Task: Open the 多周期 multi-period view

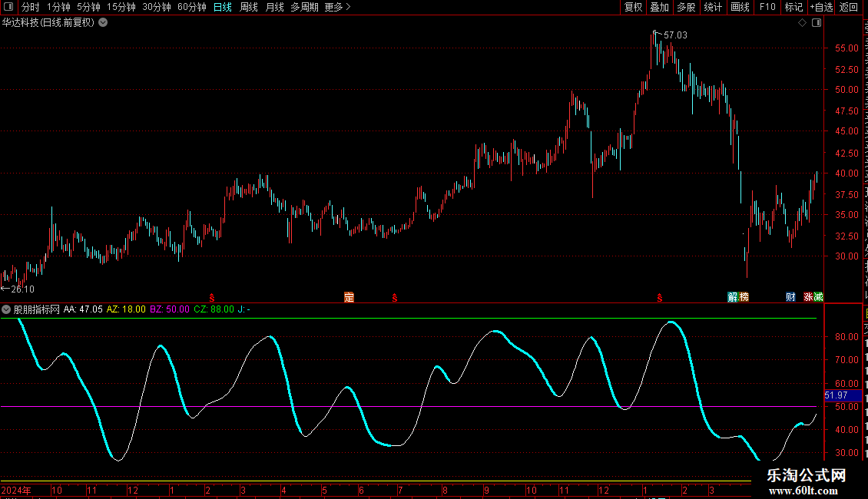Action: 304,7
